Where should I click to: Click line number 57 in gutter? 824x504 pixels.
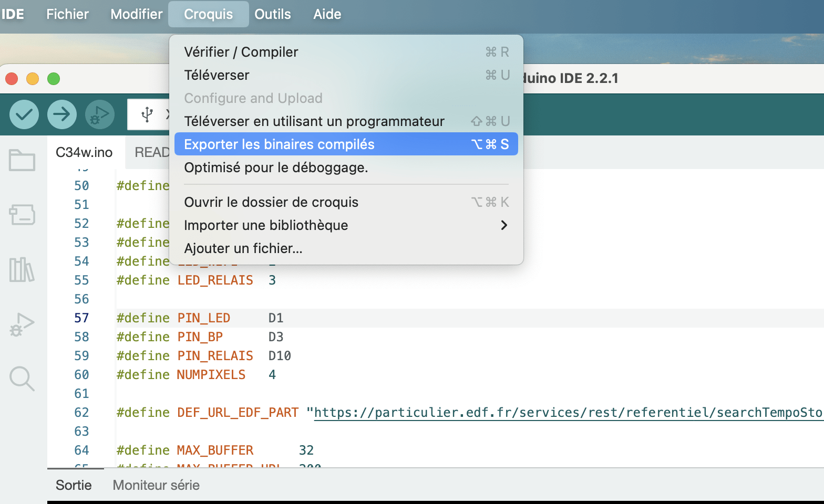pyautogui.click(x=81, y=318)
